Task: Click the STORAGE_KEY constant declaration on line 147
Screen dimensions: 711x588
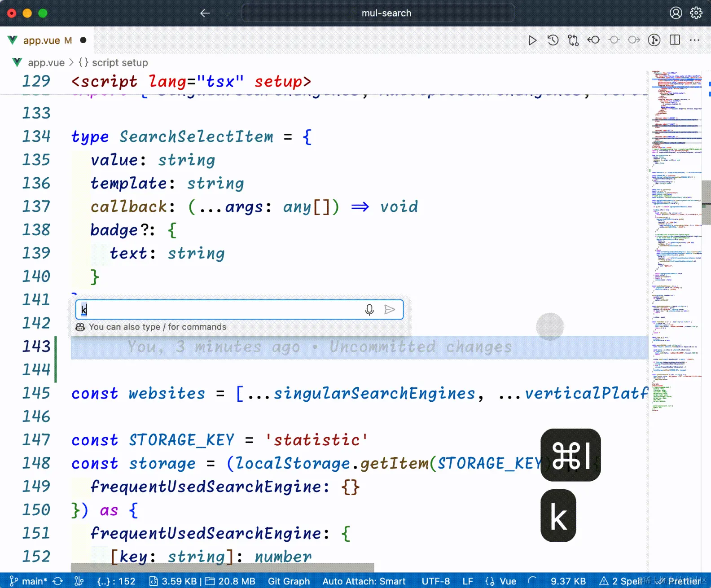Action: coord(181,440)
